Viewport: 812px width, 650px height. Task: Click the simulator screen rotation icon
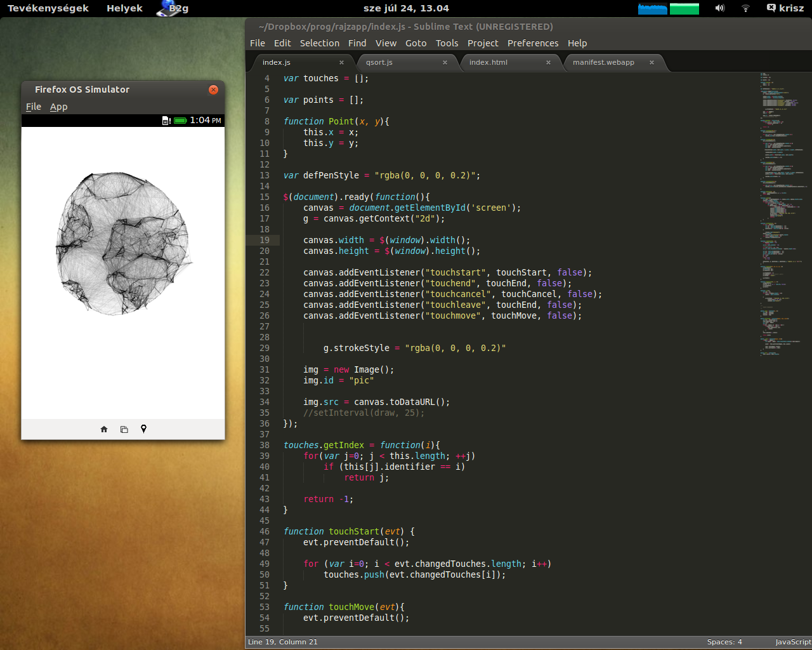point(124,430)
